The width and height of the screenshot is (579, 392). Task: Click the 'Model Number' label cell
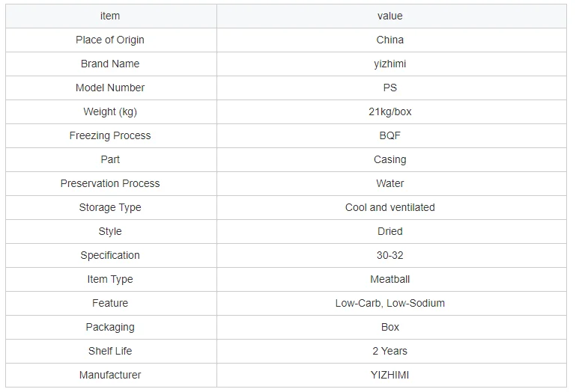click(110, 88)
